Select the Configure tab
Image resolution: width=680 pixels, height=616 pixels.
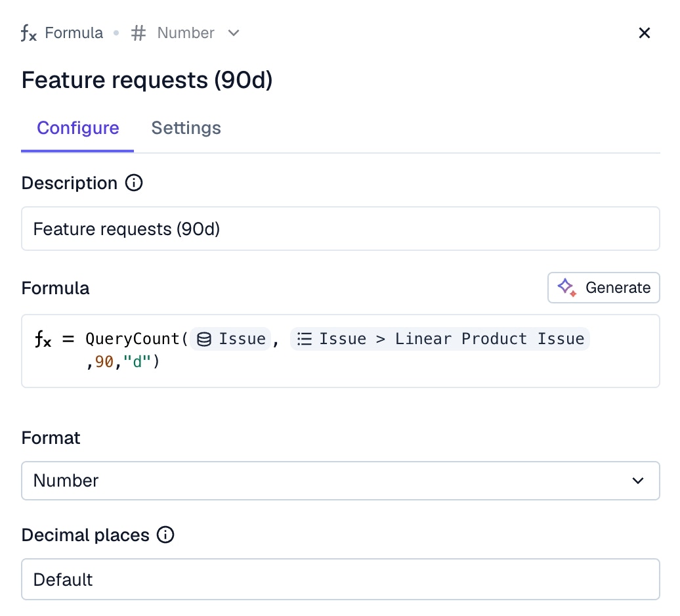tap(77, 127)
